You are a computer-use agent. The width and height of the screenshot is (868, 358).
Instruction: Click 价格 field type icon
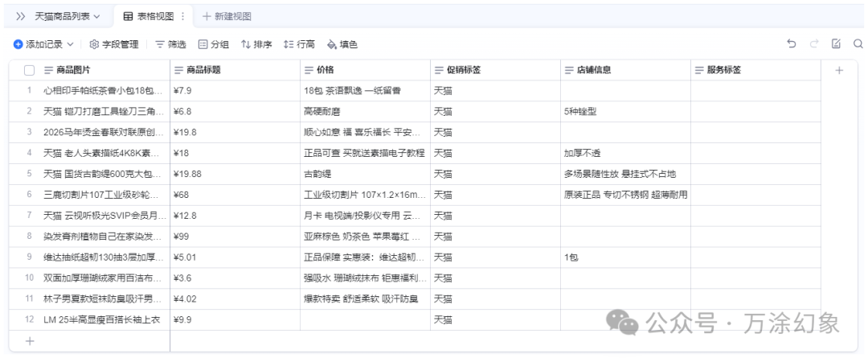[x=309, y=70]
